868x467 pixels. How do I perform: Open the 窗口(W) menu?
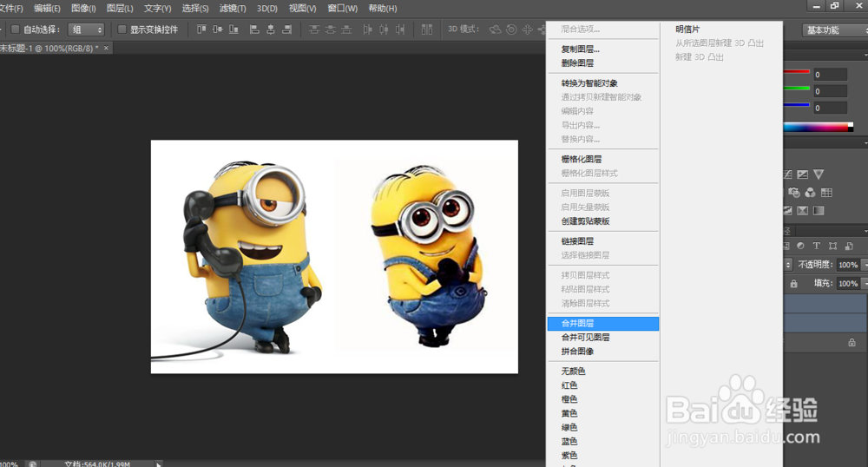pos(343,9)
